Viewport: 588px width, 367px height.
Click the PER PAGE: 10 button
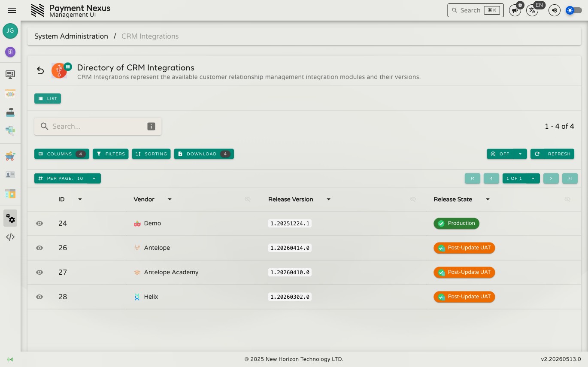61,178
